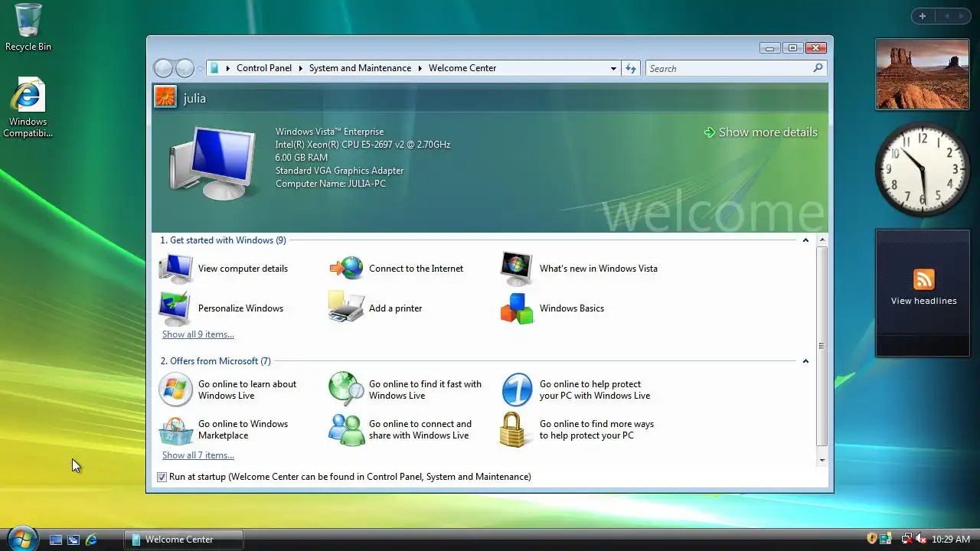980x551 pixels.
Task: Select Go online to help protect your PC with Windows Live
Action: tap(576, 390)
